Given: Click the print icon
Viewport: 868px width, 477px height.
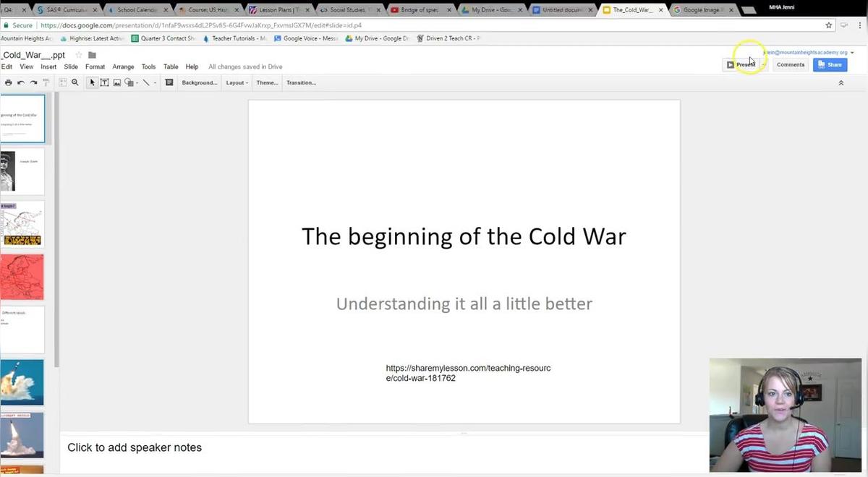Looking at the screenshot, I should coord(8,82).
